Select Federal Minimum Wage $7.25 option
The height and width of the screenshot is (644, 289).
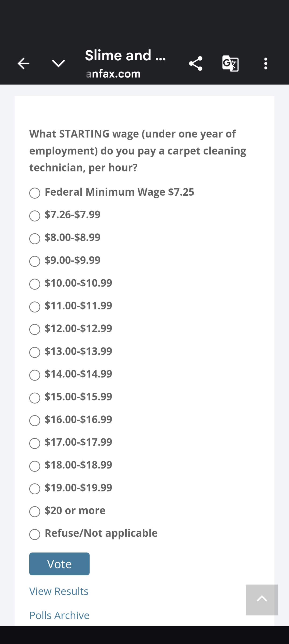click(35, 193)
